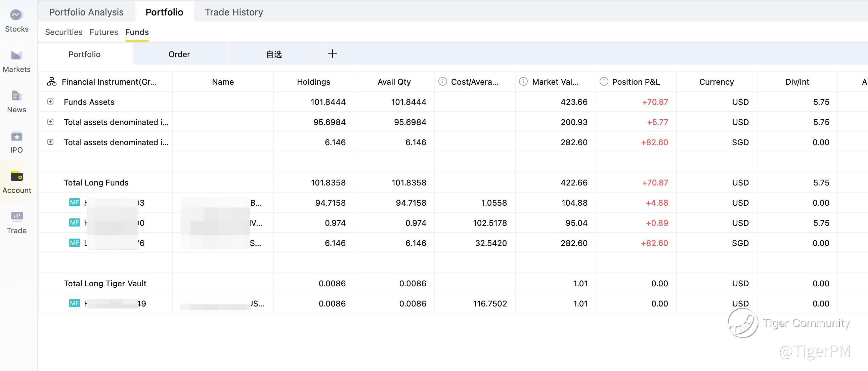This screenshot has height=371, width=868.
Task: Open the News sidebar icon
Action: point(16,101)
